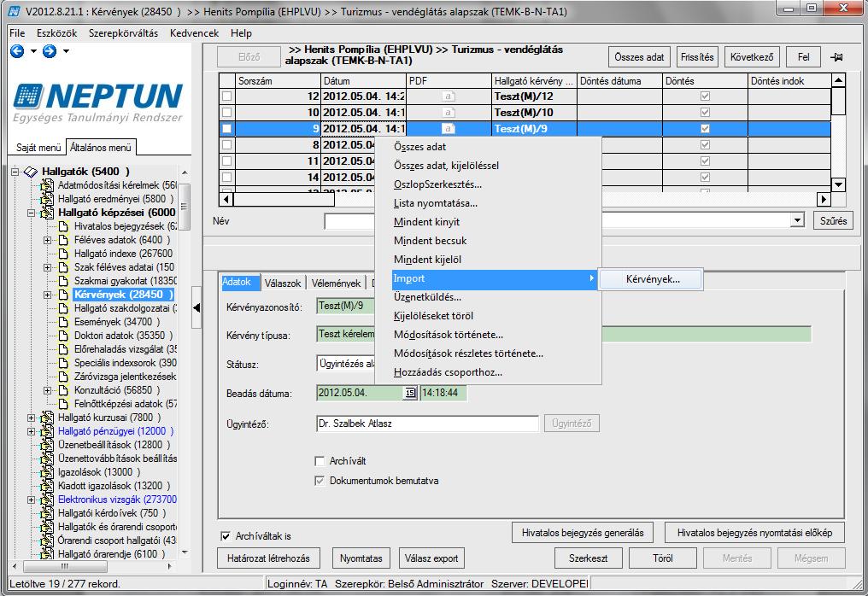Click scroll-down arrow of the request list

tap(839, 184)
